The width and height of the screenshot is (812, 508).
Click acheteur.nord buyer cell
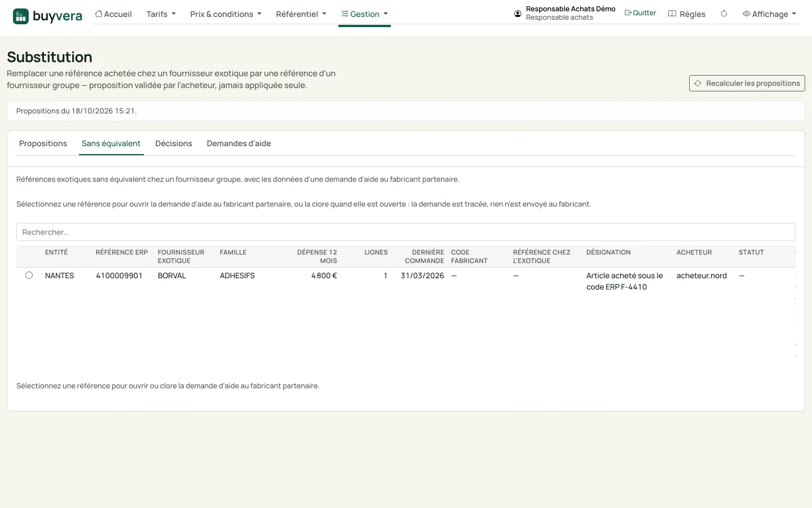tap(701, 275)
